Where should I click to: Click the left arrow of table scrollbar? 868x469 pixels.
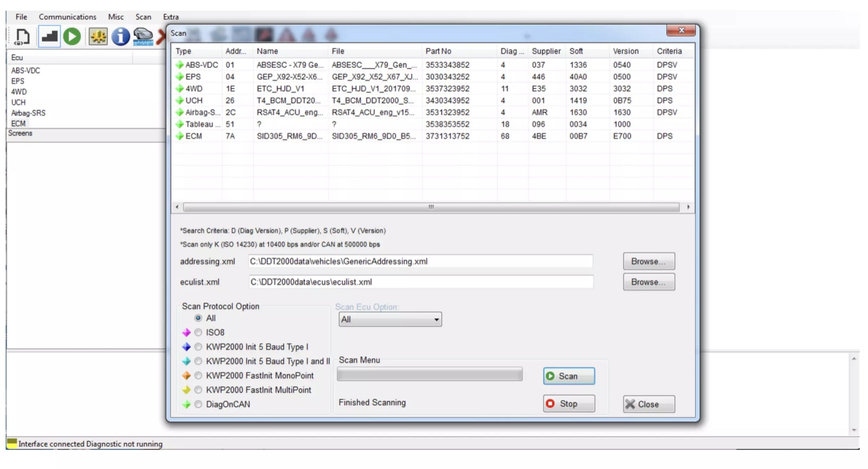(x=177, y=207)
